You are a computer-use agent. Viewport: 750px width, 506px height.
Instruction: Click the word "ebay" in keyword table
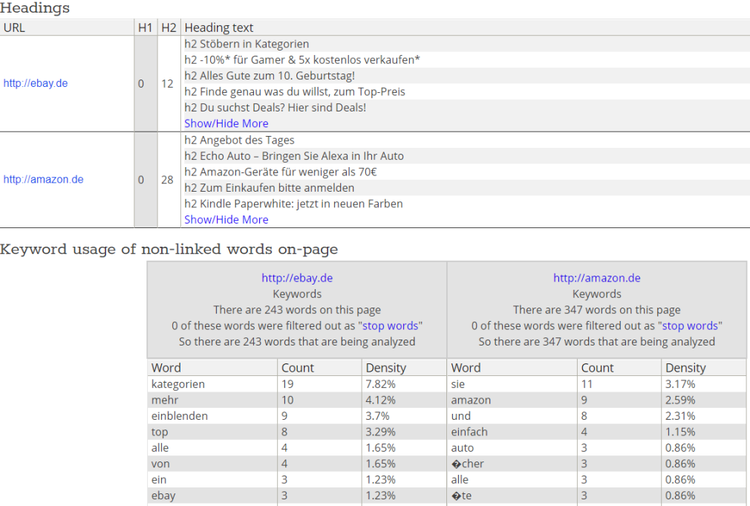coord(163,495)
